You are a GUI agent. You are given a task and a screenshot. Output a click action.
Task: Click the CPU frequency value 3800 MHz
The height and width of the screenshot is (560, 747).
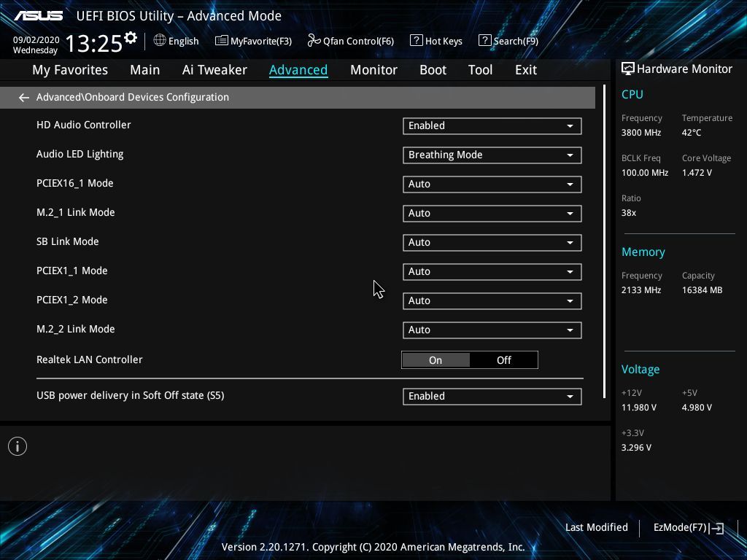point(641,133)
